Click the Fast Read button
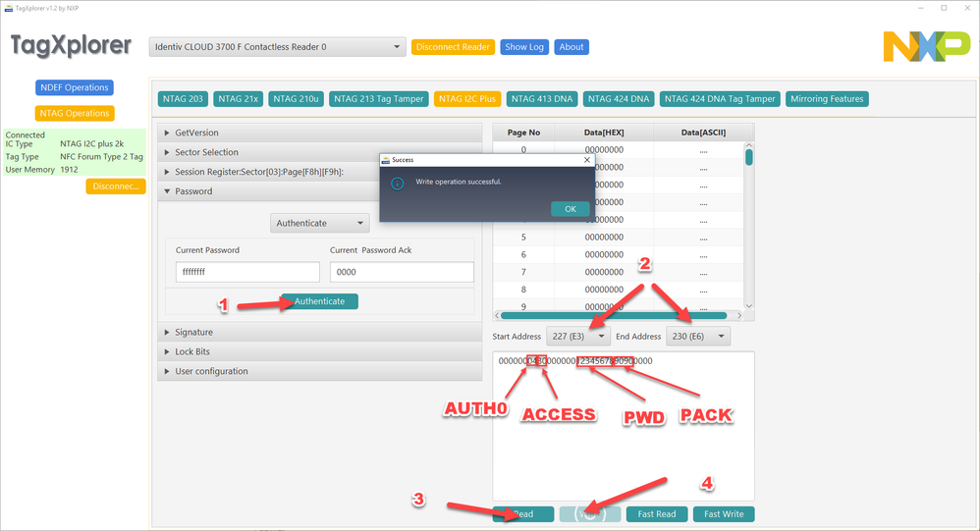Image resolution: width=980 pixels, height=531 pixels. pyautogui.click(x=657, y=514)
